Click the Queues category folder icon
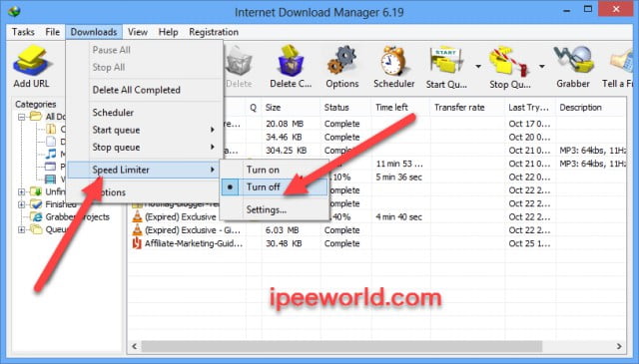The width and height of the screenshot is (639, 364). click(x=36, y=229)
